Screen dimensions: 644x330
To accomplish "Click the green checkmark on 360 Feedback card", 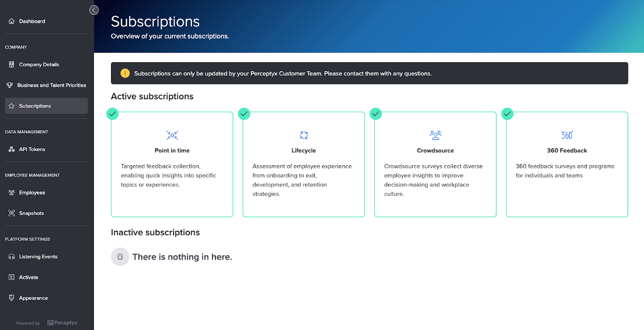I will point(507,114).
